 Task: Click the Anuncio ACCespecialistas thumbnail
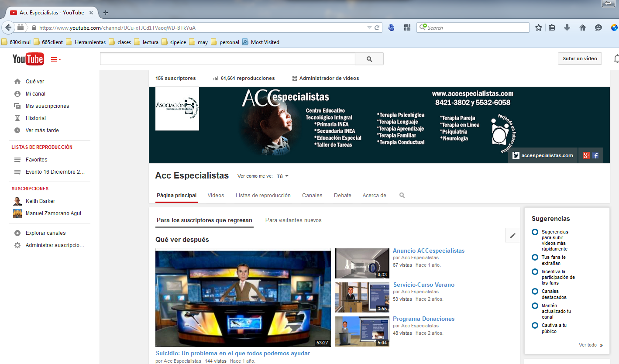[362, 264]
